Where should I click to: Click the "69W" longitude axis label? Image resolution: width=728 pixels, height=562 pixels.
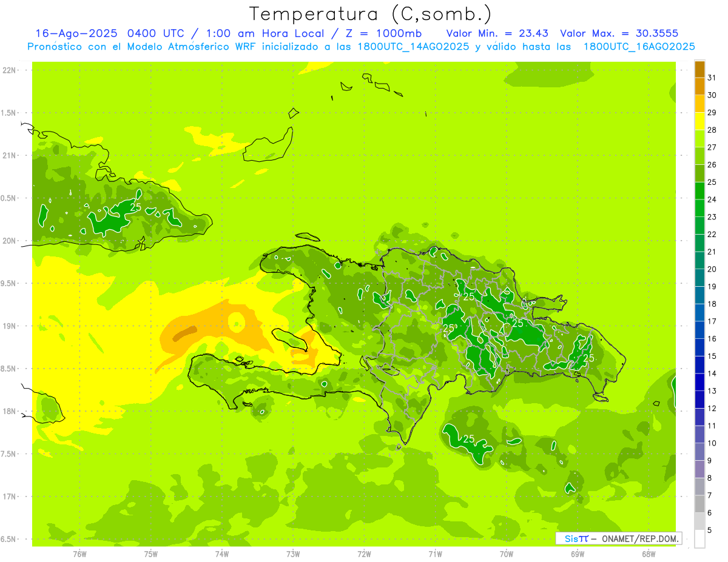pyautogui.click(x=577, y=554)
